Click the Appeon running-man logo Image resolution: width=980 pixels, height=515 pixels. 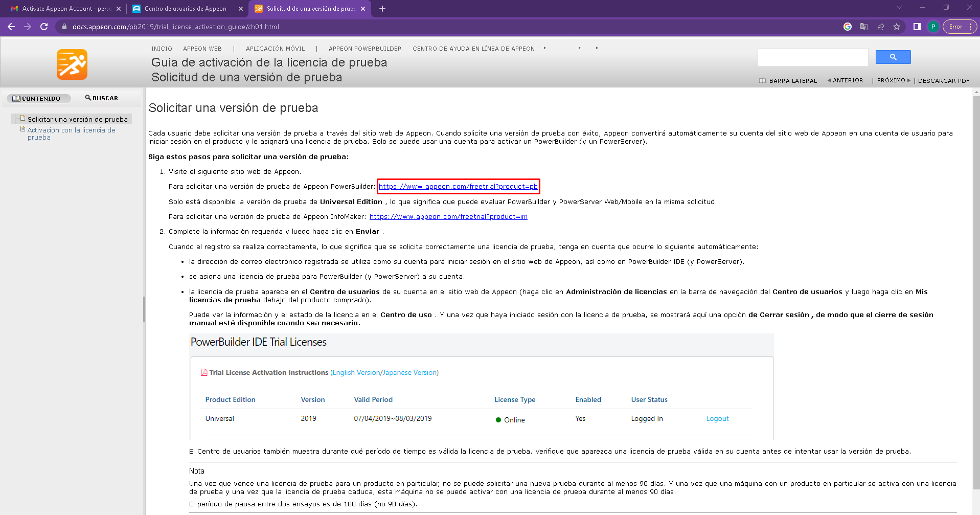coord(72,64)
